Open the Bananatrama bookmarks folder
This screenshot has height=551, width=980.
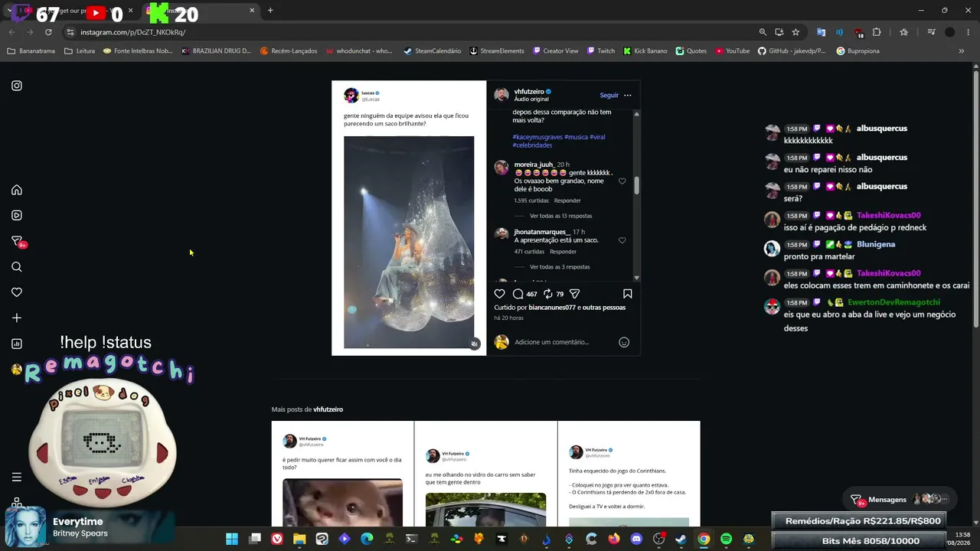click(x=31, y=51)
